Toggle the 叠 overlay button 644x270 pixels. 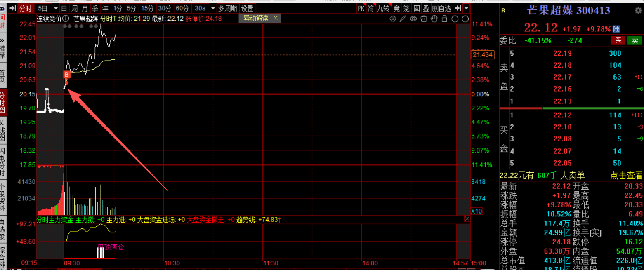[426, 8]
